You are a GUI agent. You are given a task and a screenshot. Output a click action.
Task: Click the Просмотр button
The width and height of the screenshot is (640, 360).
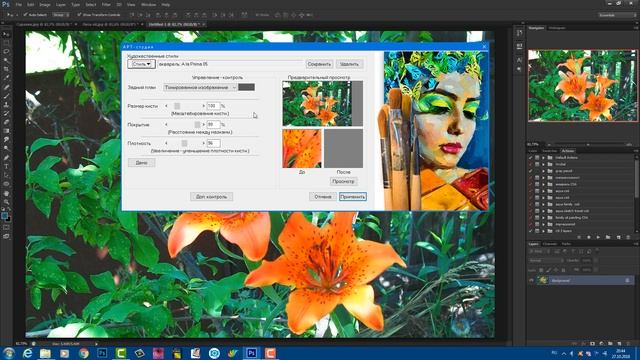click(344, 181)
